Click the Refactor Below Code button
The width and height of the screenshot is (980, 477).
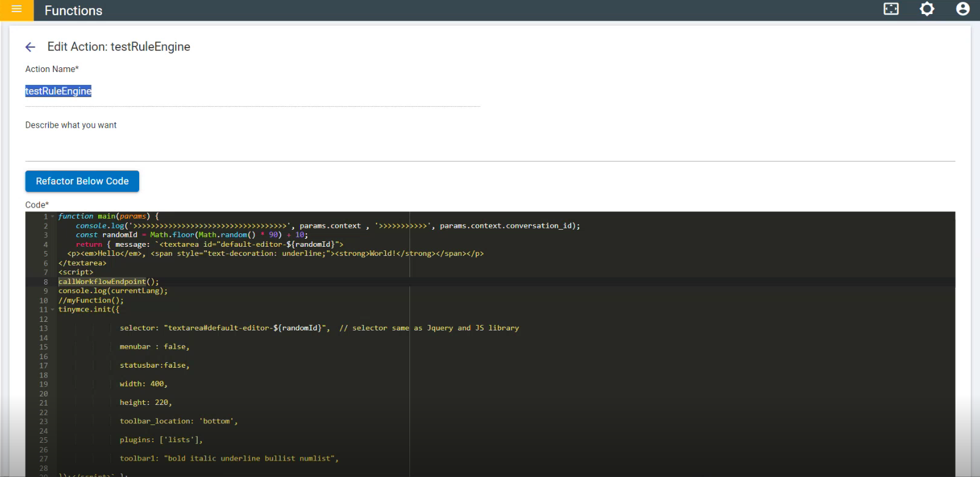coord(82,181)
